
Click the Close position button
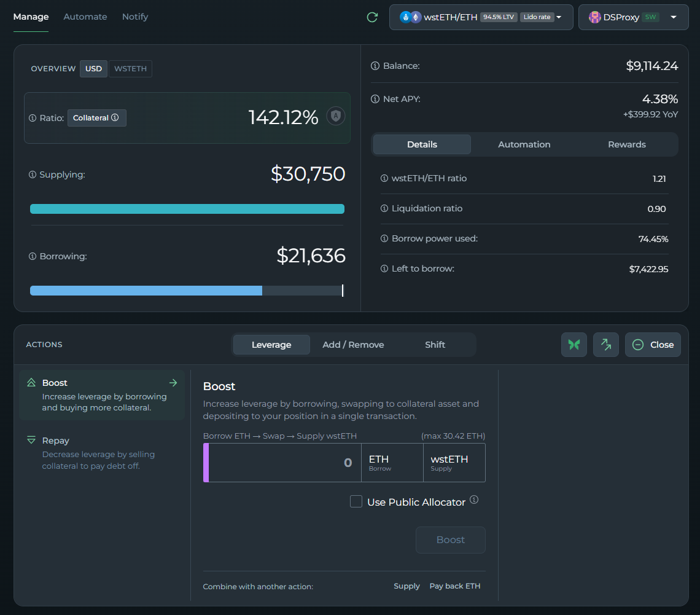coord(653,345)
